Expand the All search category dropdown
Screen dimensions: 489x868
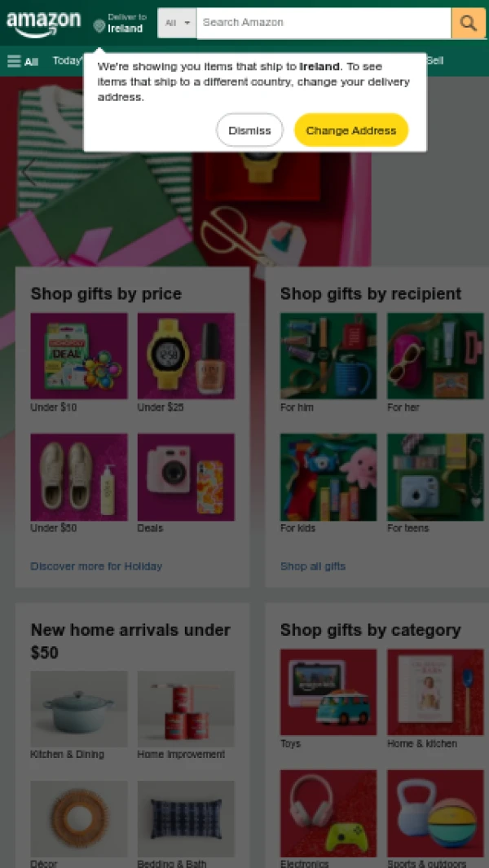pos(177,24)
